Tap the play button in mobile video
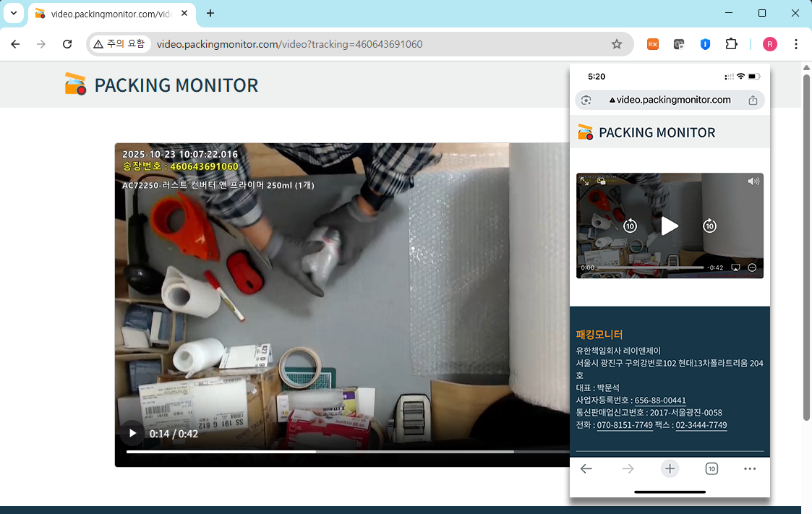Image resolution: width=812 pixels, height=514 pixels. [x=670, y=226]
